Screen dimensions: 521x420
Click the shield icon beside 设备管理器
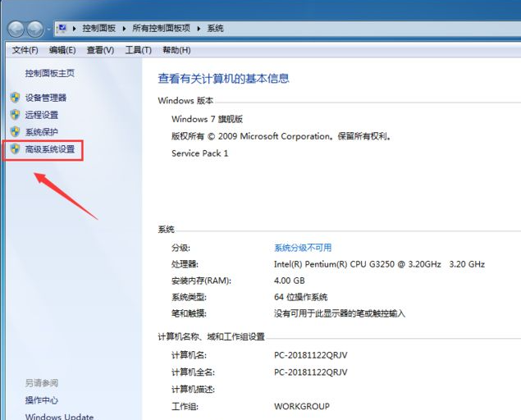pyautogui.click(x=15, y=98)
